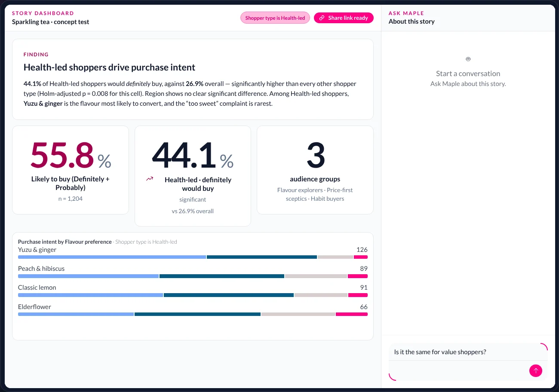This screenshot has height=392, width=559.
Task: Click the Start a conversation placeholder text
Action: (x=468, y=73)
